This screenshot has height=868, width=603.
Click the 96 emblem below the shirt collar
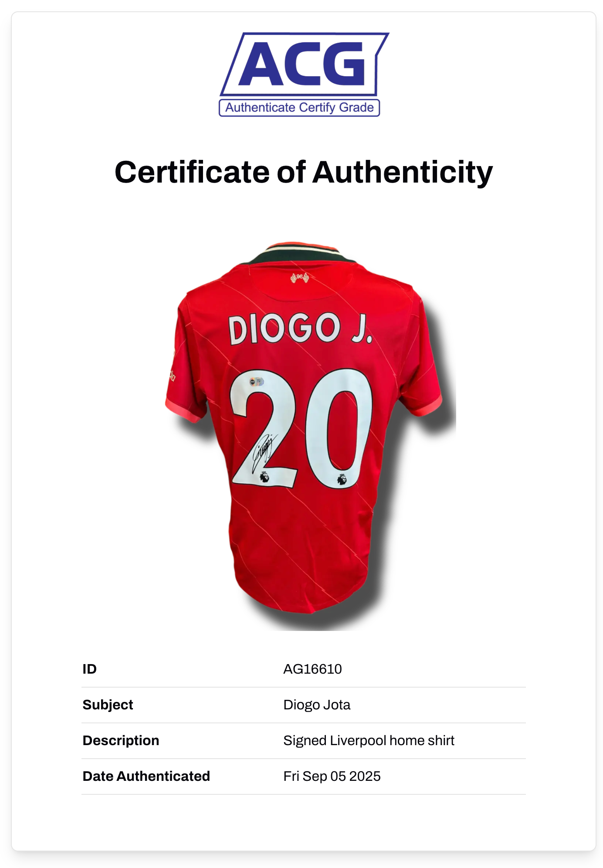(x=300, y=277)
